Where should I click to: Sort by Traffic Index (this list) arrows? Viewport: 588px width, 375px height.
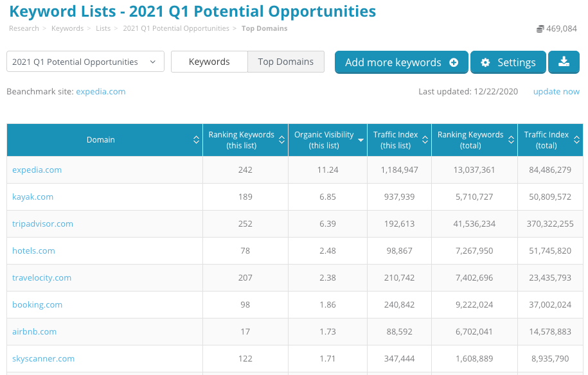pos(424,140)
